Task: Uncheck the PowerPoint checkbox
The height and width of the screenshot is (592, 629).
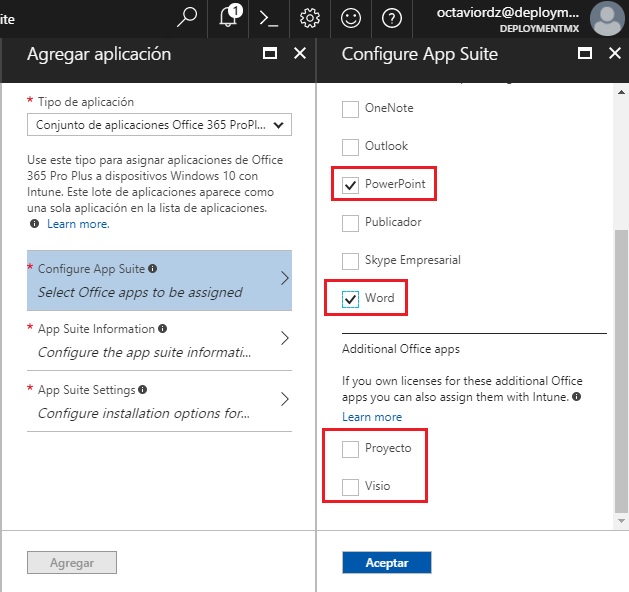Action: click(351, 184)
